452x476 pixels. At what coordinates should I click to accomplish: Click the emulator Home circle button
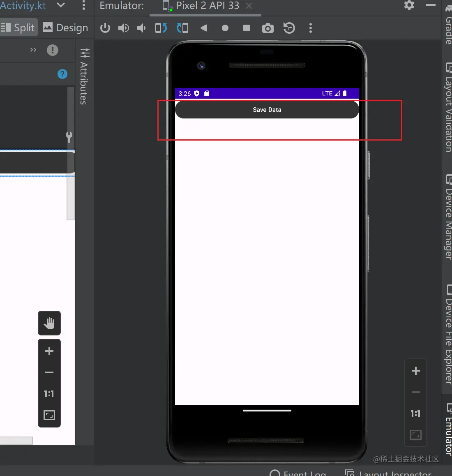tap(225, 28)
